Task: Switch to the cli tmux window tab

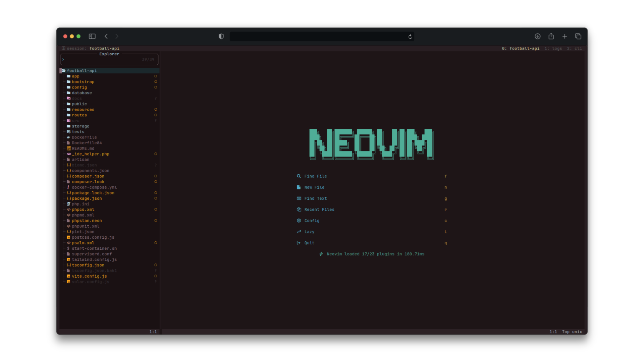Action: point(575,49)
